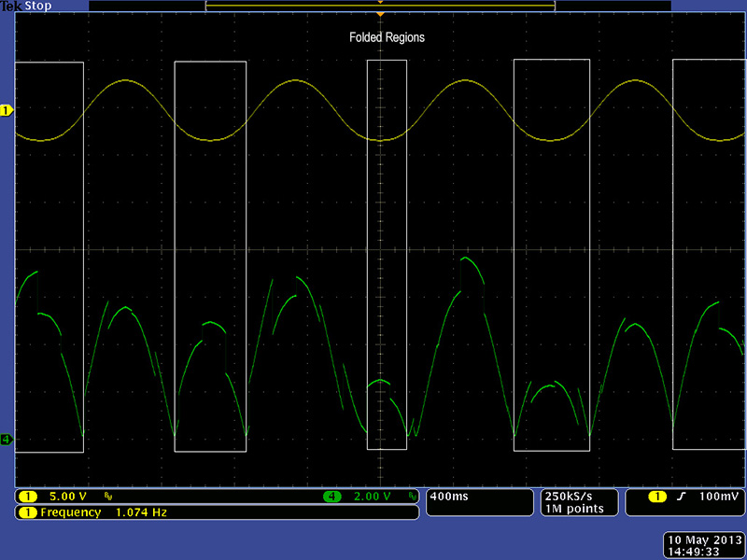Click the channel 4 ground reference marker
This screenshot has width=747, height=560.
tap(6, 439)
